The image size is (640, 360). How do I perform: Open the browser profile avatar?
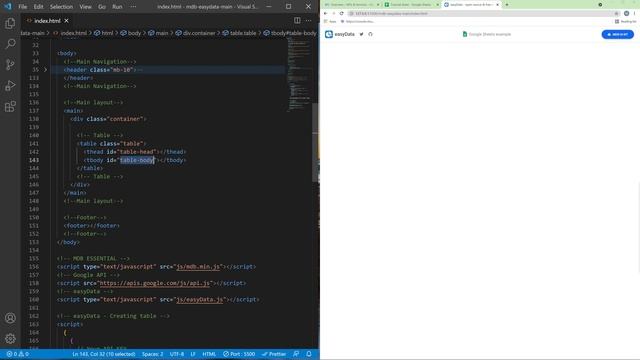click(627, 13)
